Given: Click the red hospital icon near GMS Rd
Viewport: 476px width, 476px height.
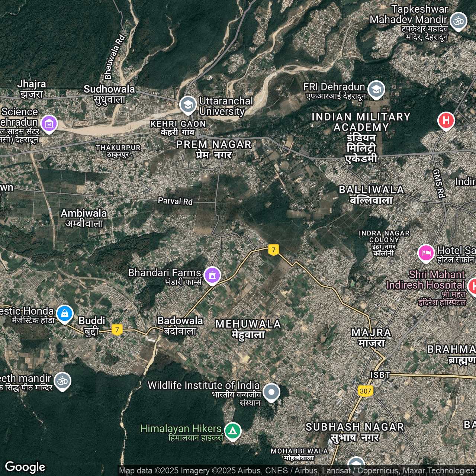Looking at the screenshot, I should click(x=446, y=120).
